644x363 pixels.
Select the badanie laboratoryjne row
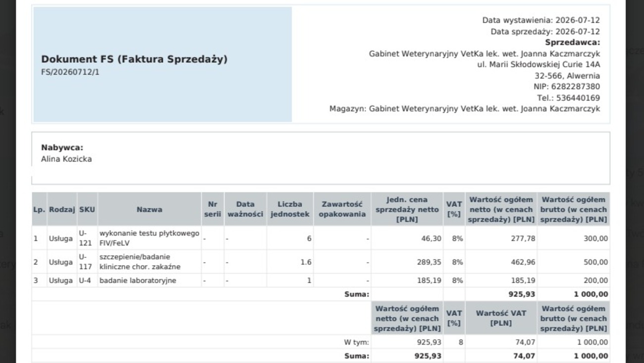point(321,280)
